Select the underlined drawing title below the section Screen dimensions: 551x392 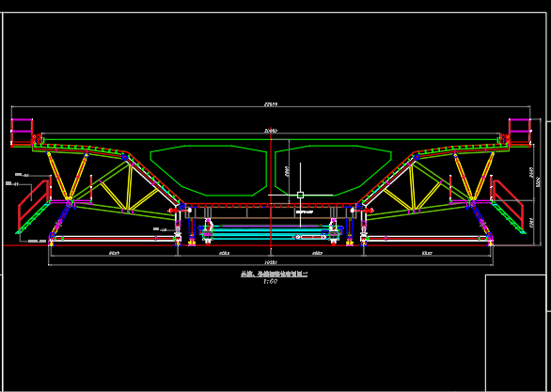click(x=275, y=274)
